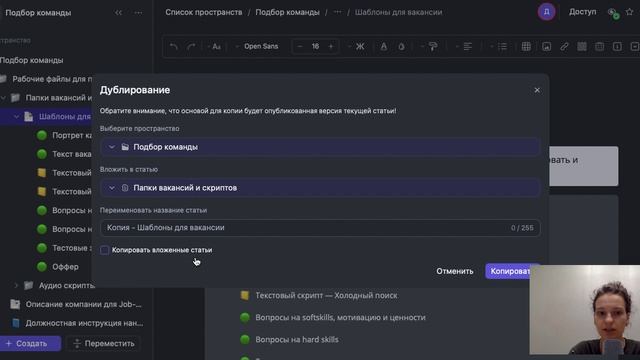This screenshot has width=640, height=360.
Task: Add the article to favorites with the star
Action: tap(629, 12)
